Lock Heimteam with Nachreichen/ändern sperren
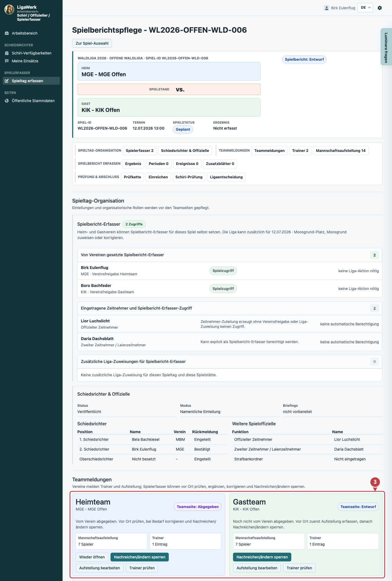392x581 pixels. (x=140, y=557)
